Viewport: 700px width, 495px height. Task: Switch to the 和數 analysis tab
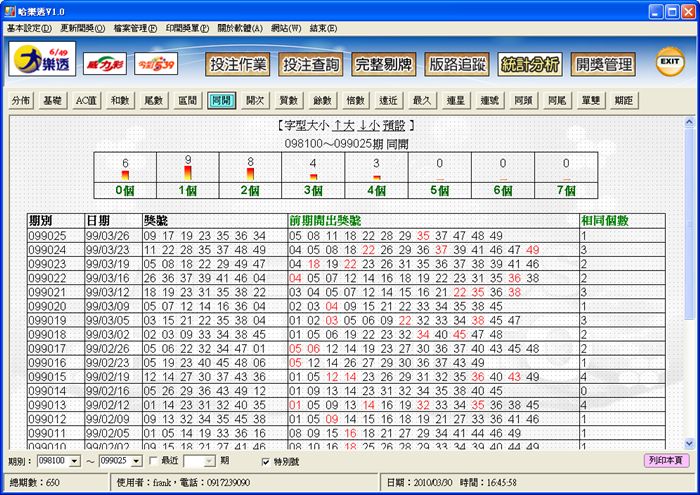[120, 100]
